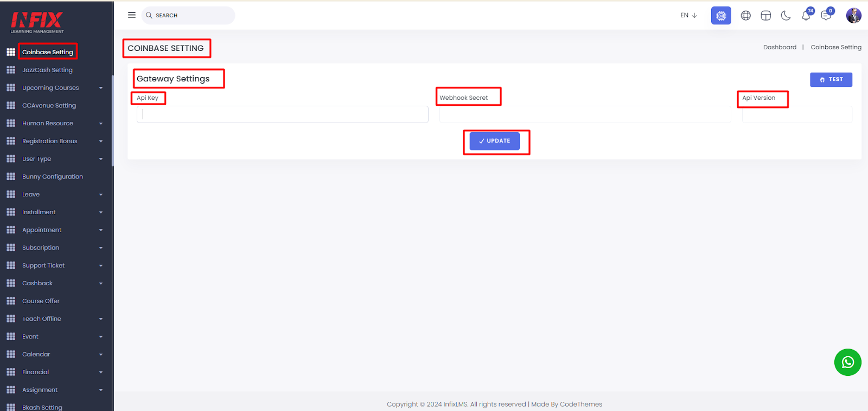Click grid icon beside Cashback

click(11, 283)
